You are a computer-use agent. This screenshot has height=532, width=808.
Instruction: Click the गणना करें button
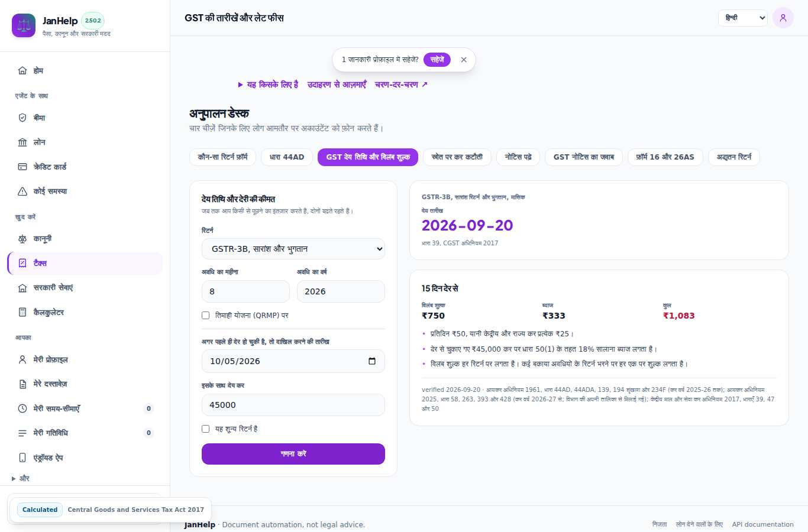click(293, 454)
